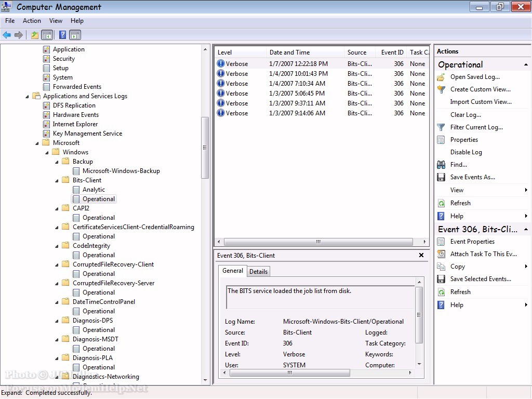Collapse the Operational section in Actions pane

tap(526, 64)
